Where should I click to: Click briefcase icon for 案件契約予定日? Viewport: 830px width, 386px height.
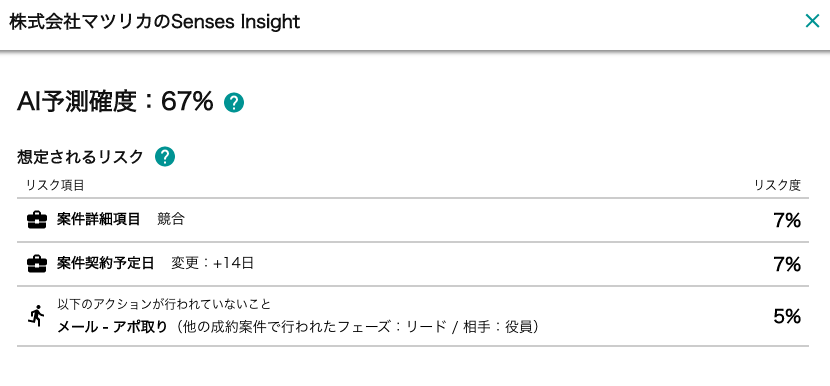tap(37, 263)
